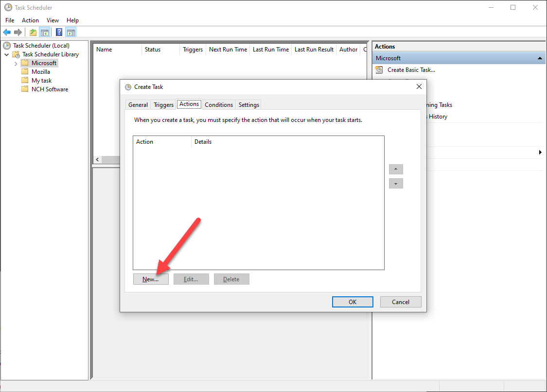Click the Actions pane header
This screenshot has height=392, width=547.
click(x=459, y=47)
